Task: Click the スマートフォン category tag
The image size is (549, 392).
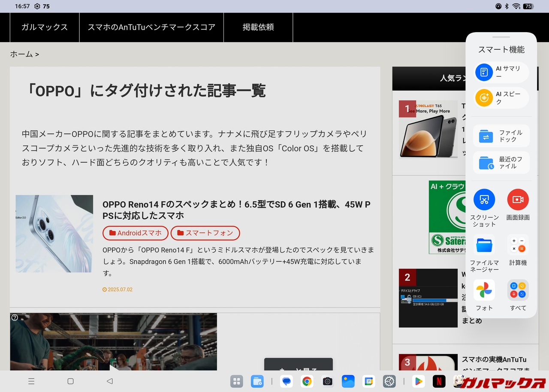Action: (x=205, y=233)
